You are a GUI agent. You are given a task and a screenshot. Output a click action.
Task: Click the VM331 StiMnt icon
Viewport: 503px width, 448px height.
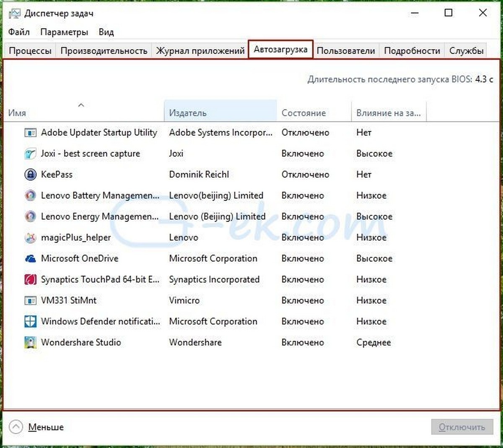[30, 301]
